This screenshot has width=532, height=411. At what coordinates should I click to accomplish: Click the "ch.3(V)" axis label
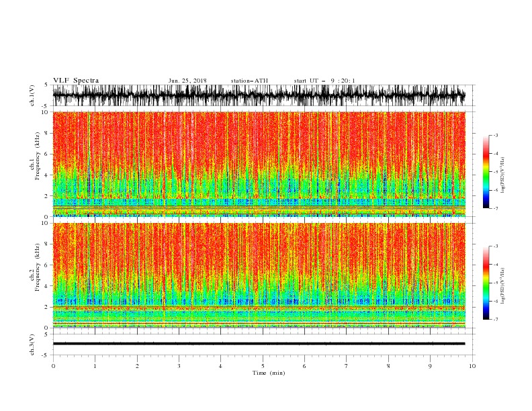[x=32, y=345]
